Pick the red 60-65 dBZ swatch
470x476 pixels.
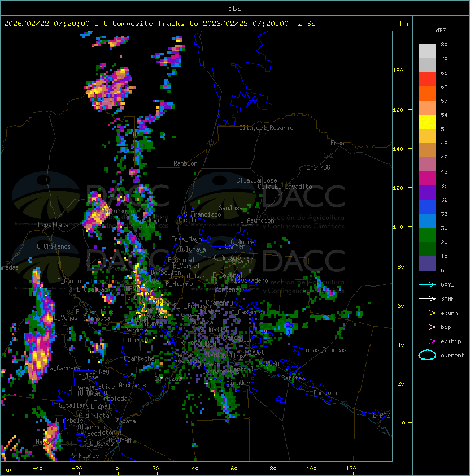click(x=427, y=80)
